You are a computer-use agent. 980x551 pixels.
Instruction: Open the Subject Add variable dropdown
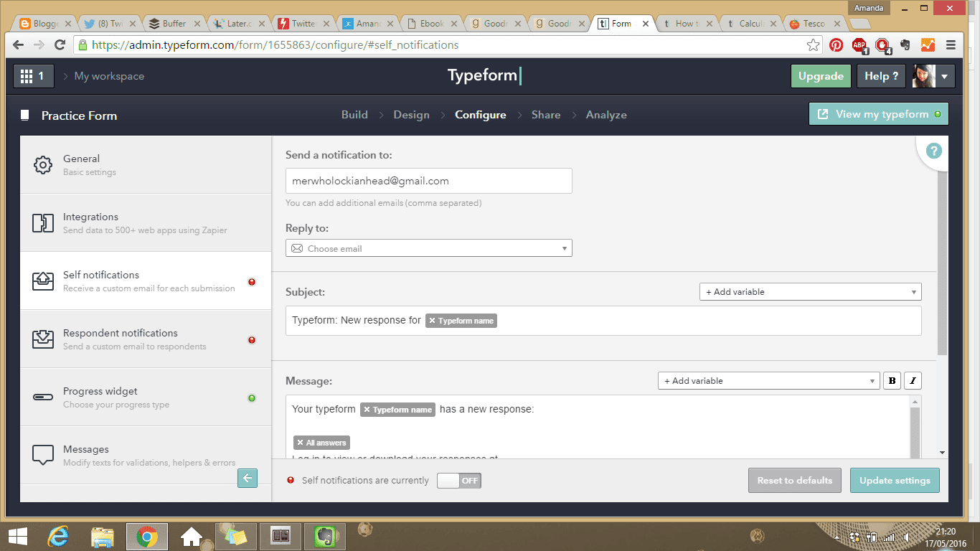click(811, 292)
